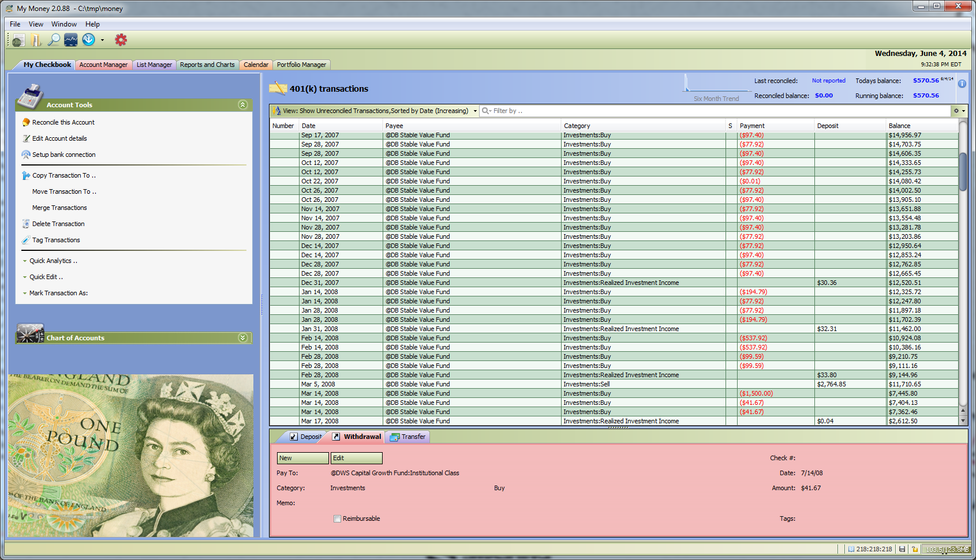Toggle the Reimbursable checkbox
976x560 pixels.
coord(337,518)
